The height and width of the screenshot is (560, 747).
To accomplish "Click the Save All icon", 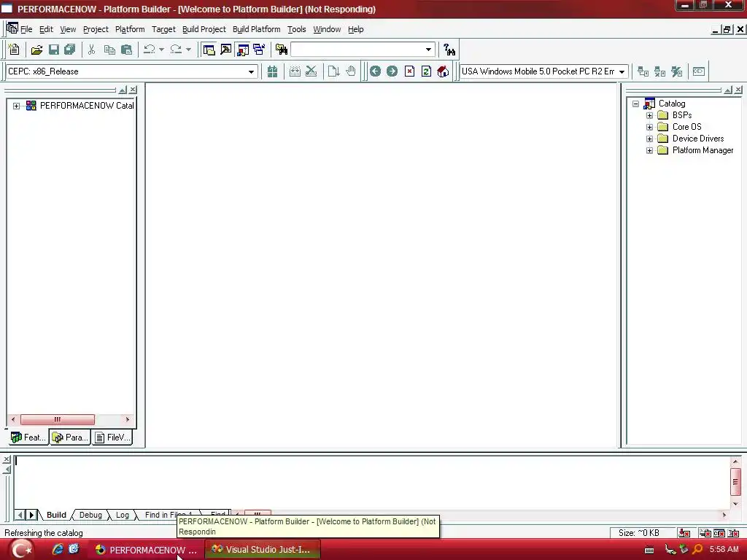I will (69, 49).
